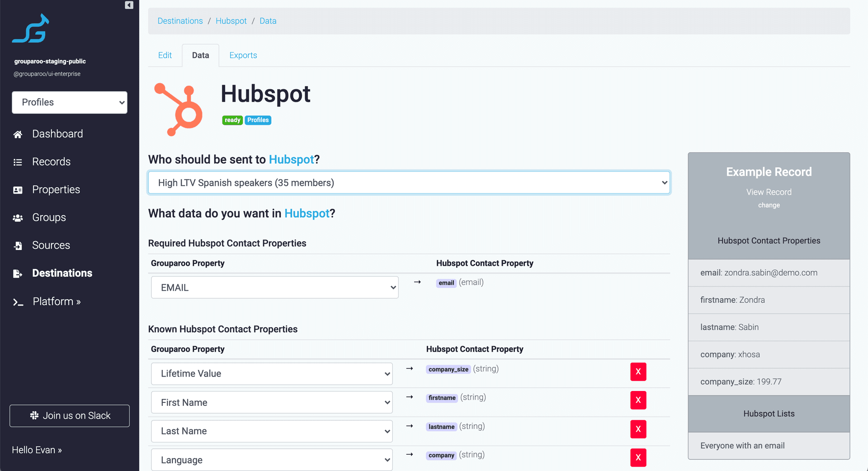The image size is (868, 471).
Task: Open Destinations in the sidebar
Action: pos(62,273)
